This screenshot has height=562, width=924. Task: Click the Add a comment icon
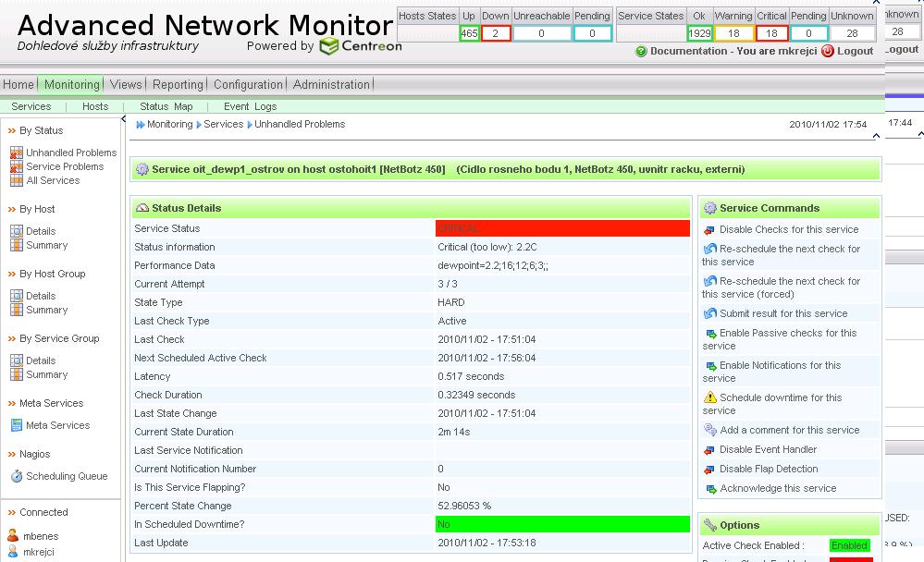[709, 430]
